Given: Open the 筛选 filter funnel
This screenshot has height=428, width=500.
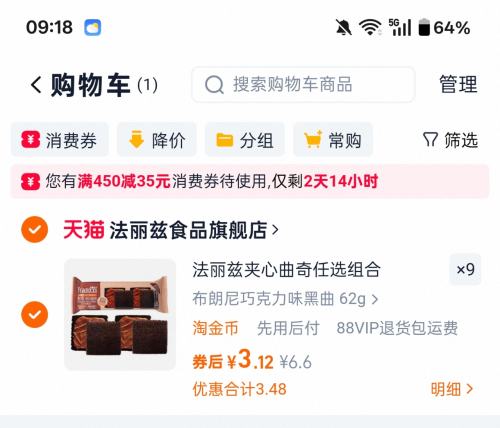Looking at the screenshot, I should (x=450, y=140).
